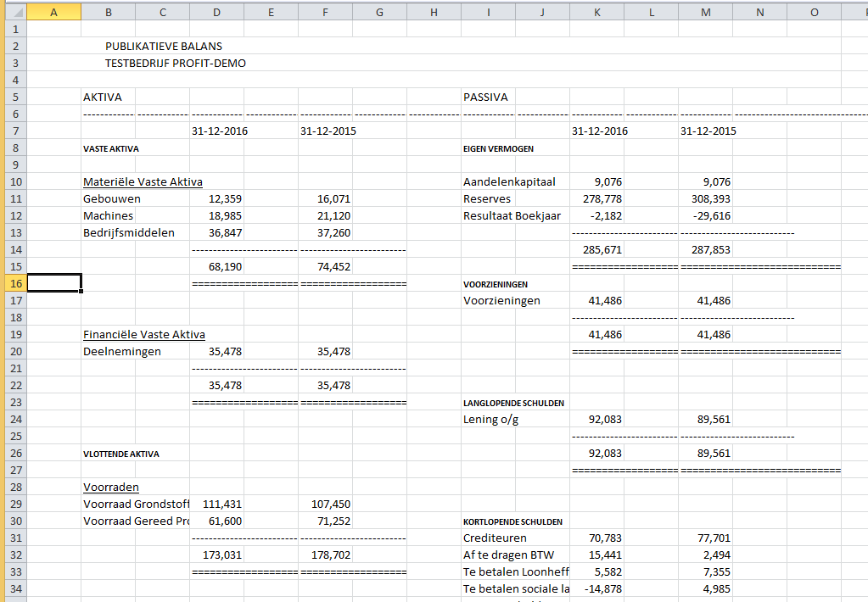Click the Materiële Vaste Aktiva cell
Screen dimensions: 868x602
click(143, 182)
